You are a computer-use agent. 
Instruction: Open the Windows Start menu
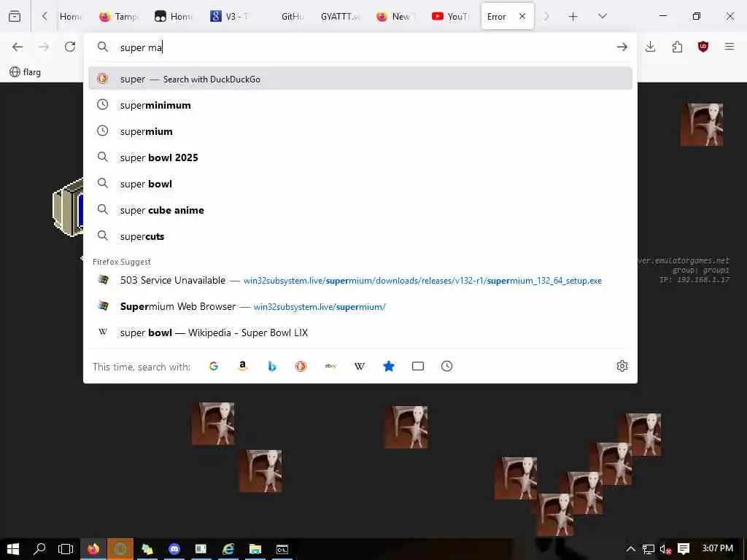point(13,549)
